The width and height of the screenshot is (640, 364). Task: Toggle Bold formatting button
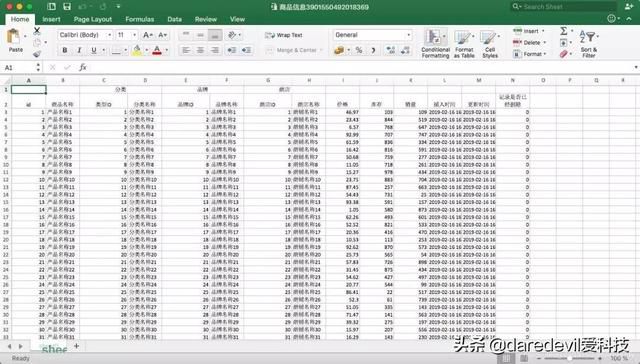[x=64, y=50]
